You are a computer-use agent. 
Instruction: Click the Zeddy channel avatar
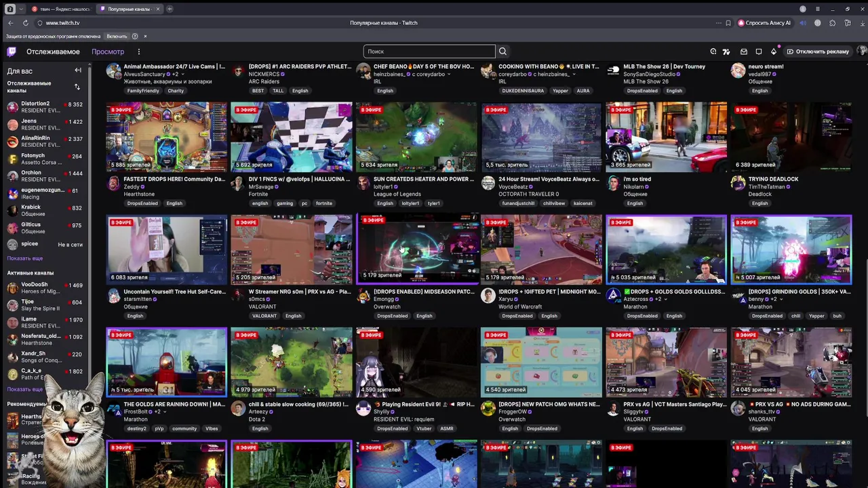[x=113, y=183]
